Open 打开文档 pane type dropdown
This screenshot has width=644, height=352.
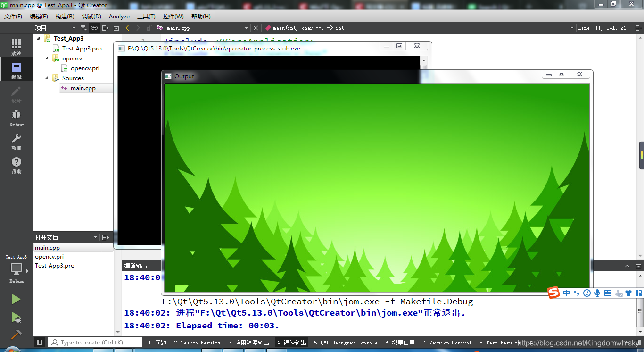66,237
